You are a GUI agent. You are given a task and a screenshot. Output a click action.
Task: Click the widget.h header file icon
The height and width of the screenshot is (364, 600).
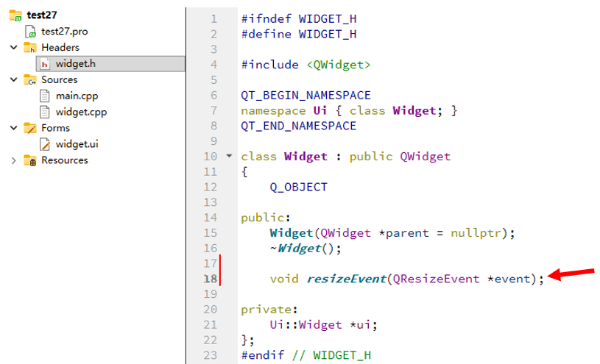[45, 63]
